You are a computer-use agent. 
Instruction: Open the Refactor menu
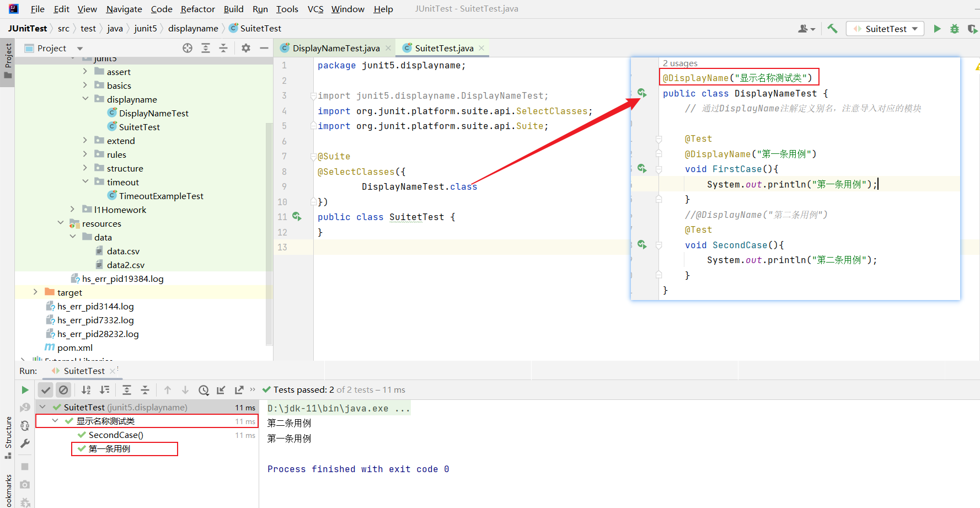coord(197,9)
